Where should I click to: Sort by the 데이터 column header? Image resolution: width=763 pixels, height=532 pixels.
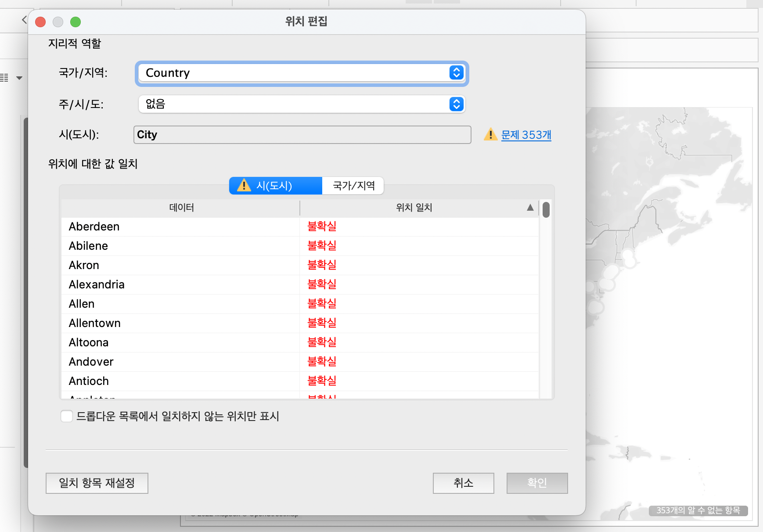[x=181, y=208]
